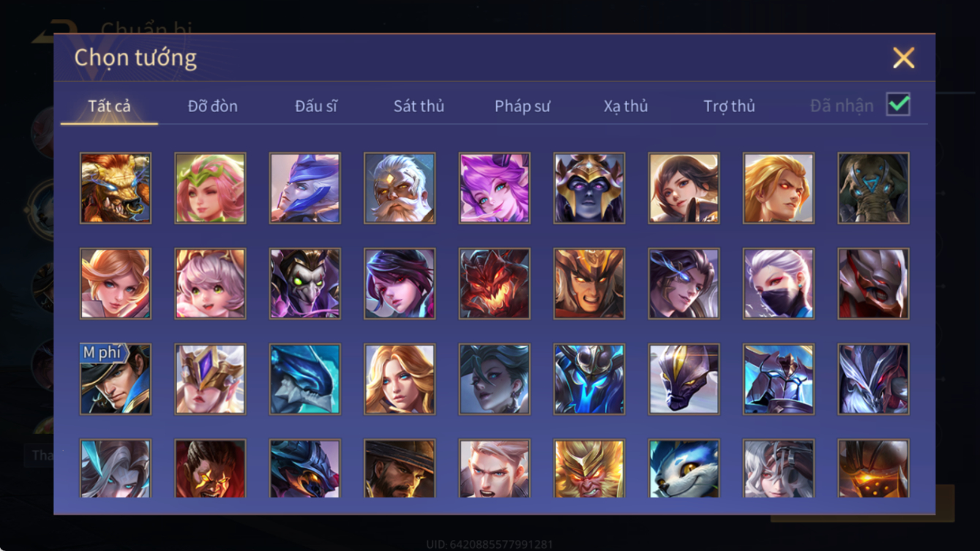Filter heroes by 'Pháp sư' tab

point(522,106)
